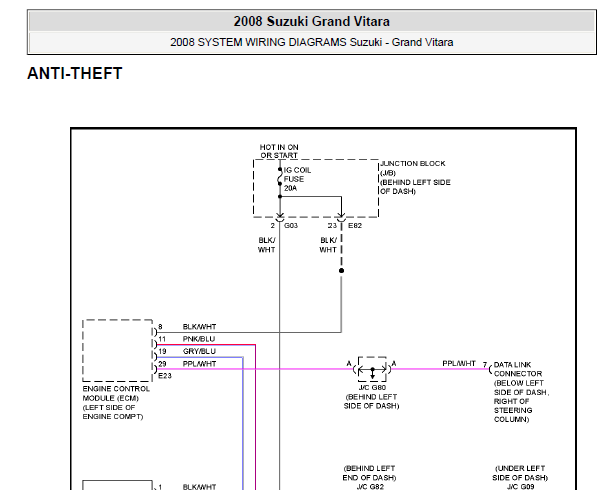
Task: Click the BLK/WHT label under E82
Action: (328, 245)
